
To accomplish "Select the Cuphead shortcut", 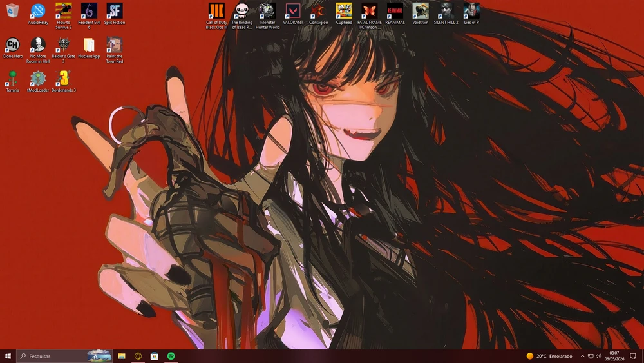I will click(x=344, y=14).
